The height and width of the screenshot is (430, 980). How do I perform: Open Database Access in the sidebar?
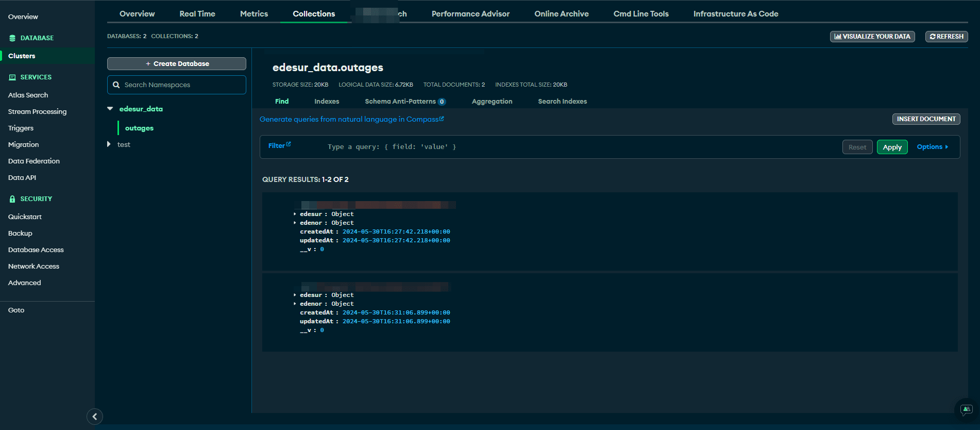click(36, 250)
